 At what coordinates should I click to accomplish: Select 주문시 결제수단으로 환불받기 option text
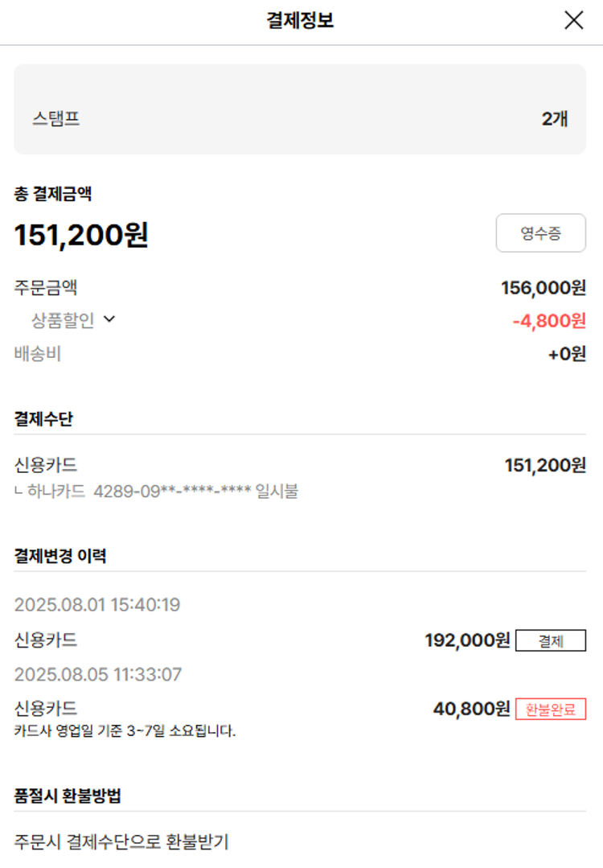(x=121, y=841)
